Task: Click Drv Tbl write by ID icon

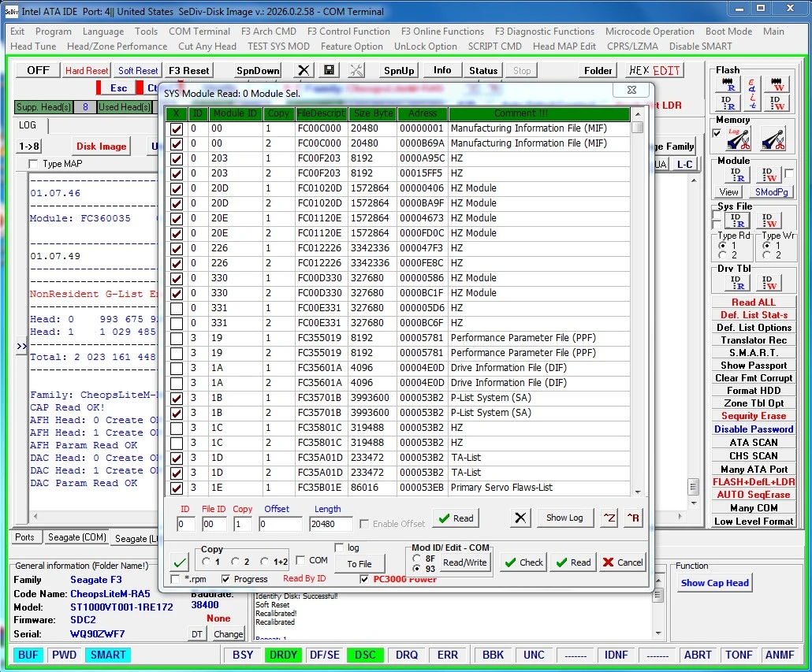Action: (769, 283)
